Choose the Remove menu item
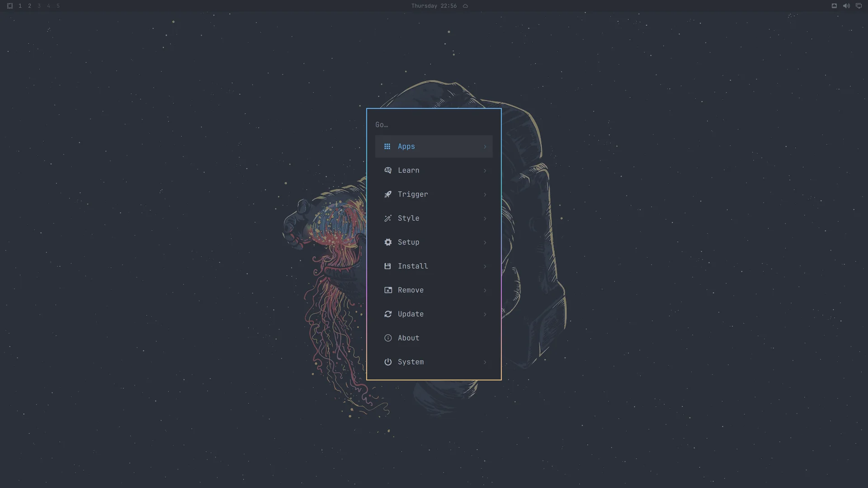This screenshot has width=868, height=488. pyautogui.click(x=434, y=290)
